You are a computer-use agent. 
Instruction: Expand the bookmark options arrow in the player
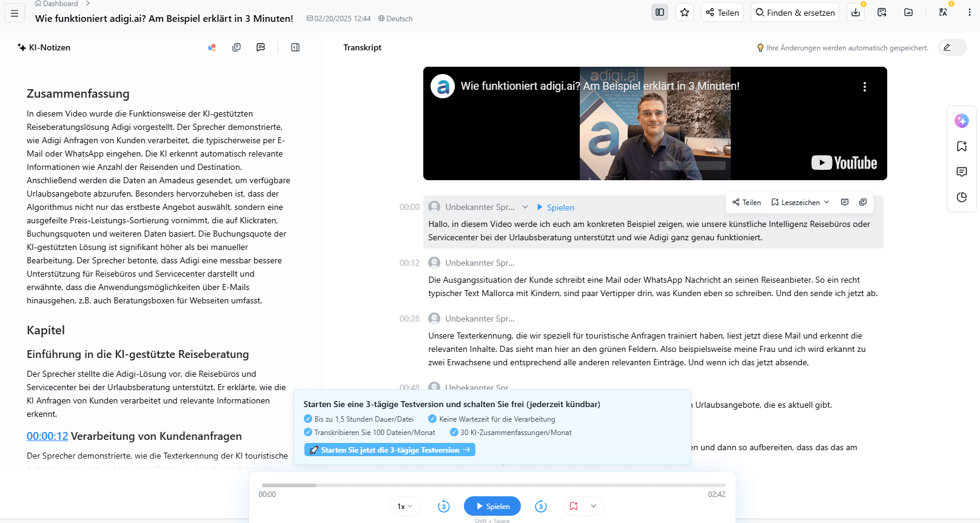(594, 506)
